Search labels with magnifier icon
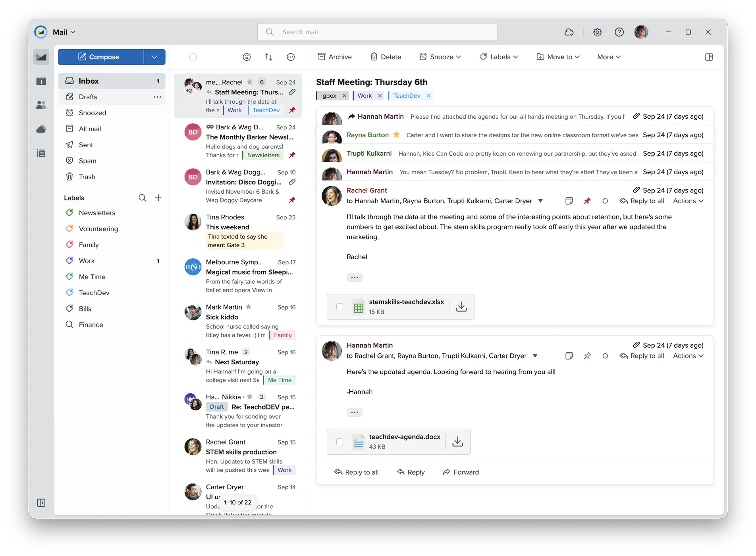Image resolution: width=756 pixels, height=556 pixels. tap(142, 198)
